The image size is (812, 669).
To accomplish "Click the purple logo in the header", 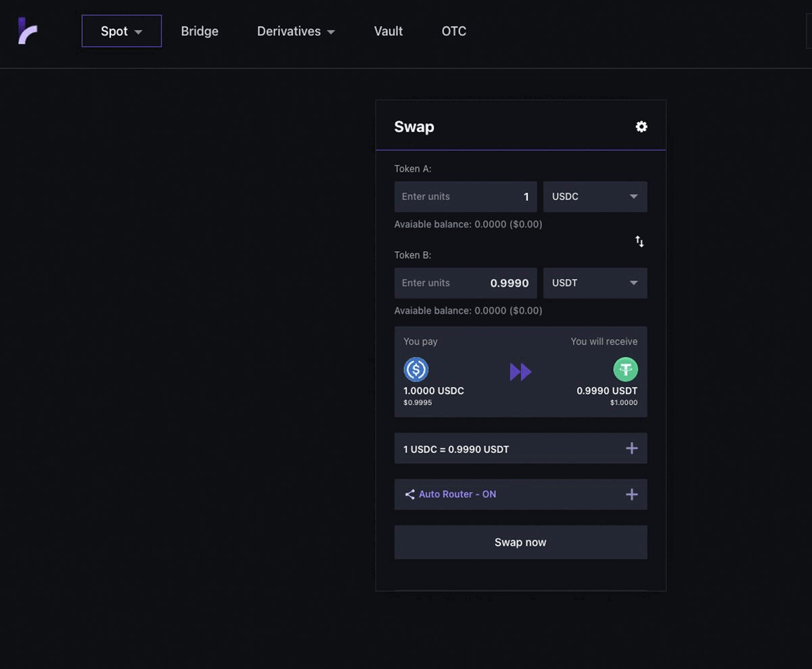I will (27, 31).
